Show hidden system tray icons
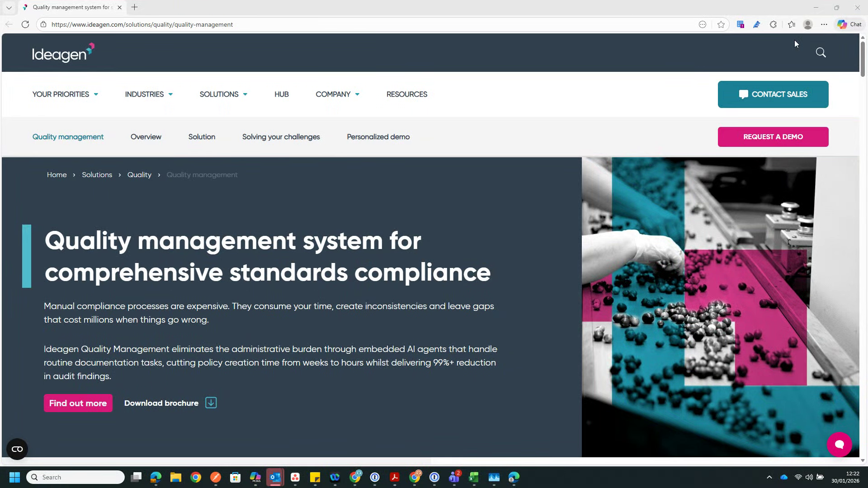868x488 pixels. coord(769,477)
